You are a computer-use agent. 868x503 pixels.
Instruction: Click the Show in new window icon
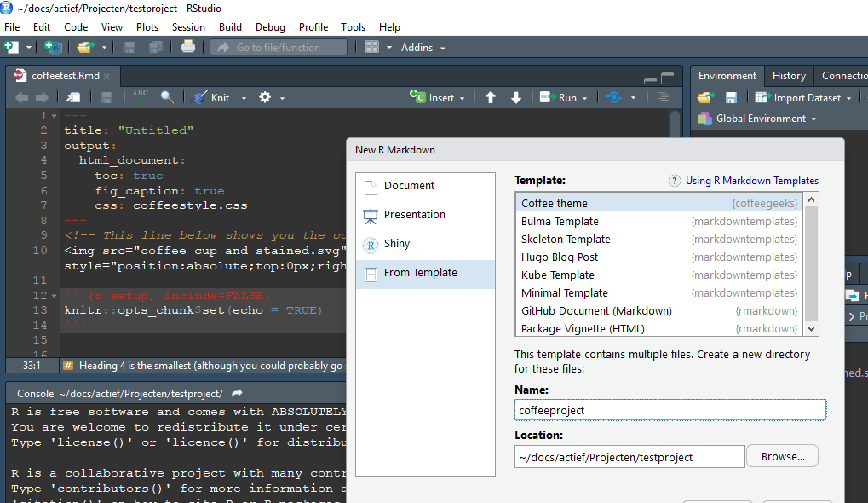tap(73, 97)
